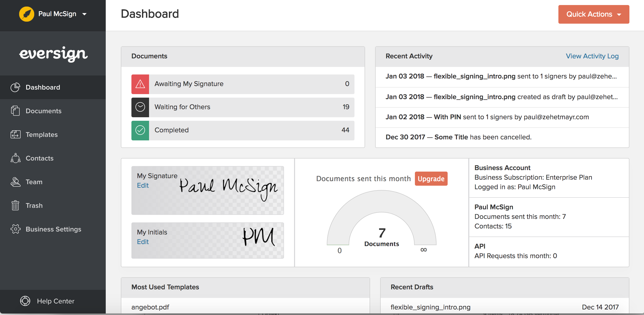Click the Business Settings gear icon

(x=15, y=229)
